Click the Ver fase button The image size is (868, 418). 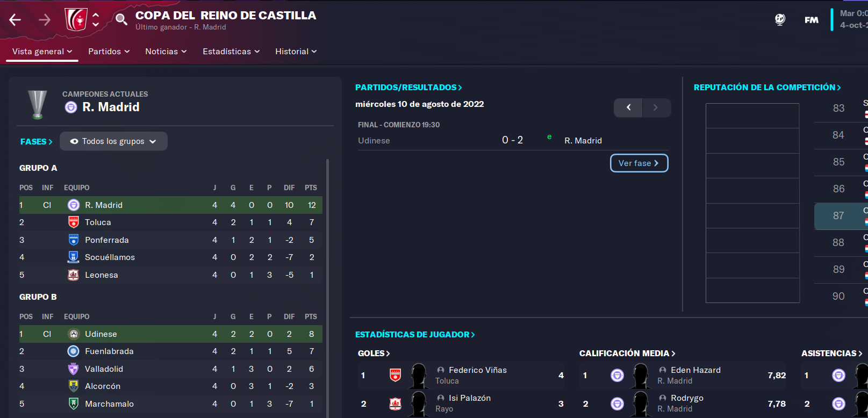pyautogui.click(x=639, y=163)
